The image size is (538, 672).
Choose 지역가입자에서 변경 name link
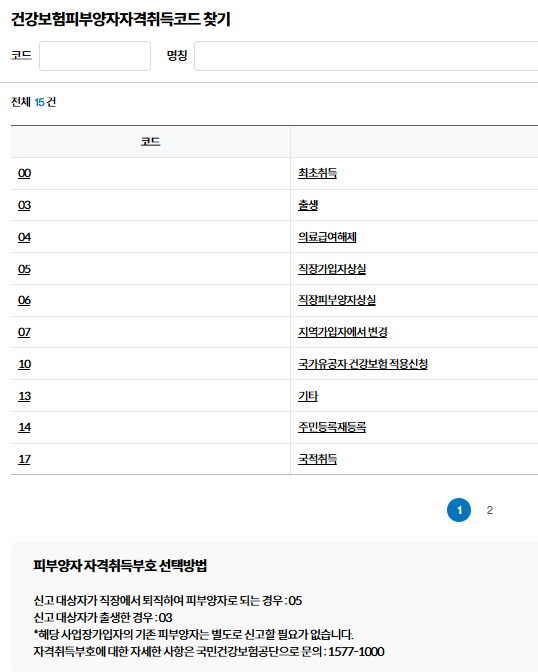click(343, 332)
